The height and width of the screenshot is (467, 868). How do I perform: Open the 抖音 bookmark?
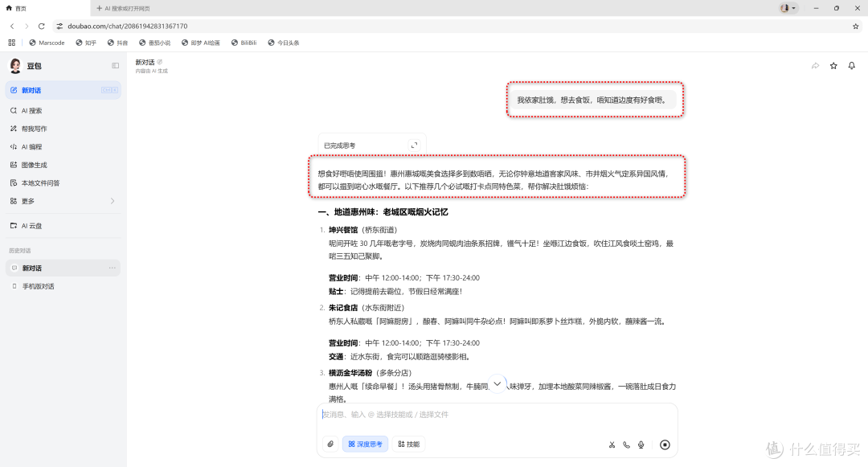[x=117, y=43]
